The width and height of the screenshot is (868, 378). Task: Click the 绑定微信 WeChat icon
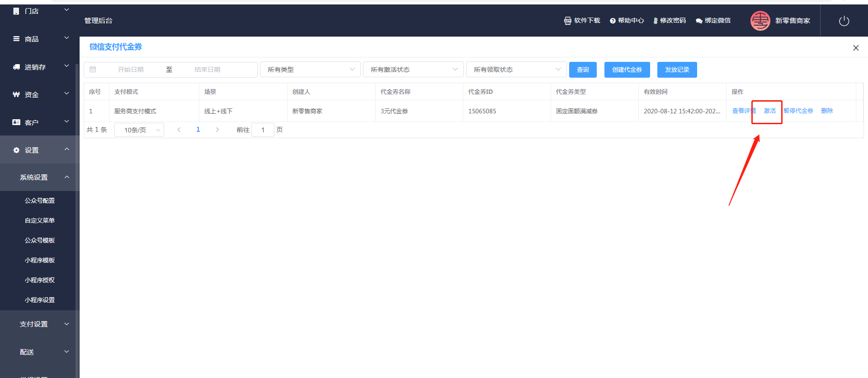[699, 21]
